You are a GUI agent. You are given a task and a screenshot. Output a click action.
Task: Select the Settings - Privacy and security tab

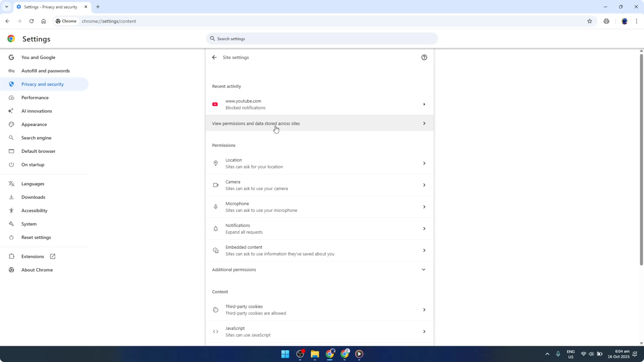pos(50,7)
